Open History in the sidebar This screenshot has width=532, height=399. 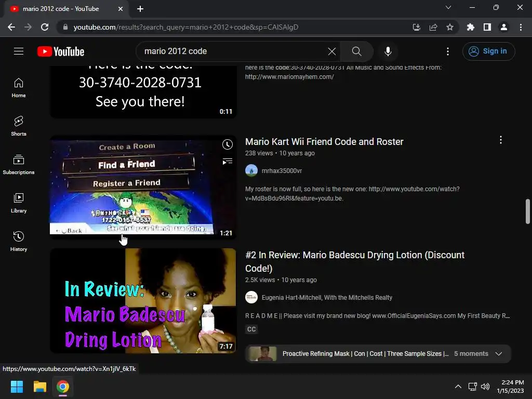[x=19, y=241]
